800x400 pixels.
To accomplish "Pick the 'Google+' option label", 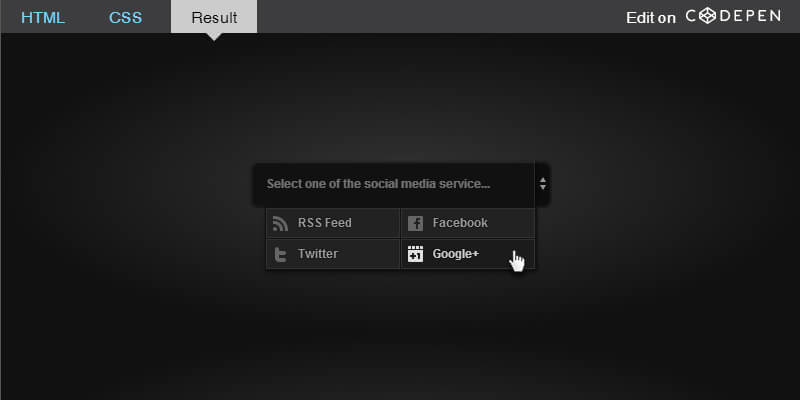I will pyautogui.click(x=456, y=254).
